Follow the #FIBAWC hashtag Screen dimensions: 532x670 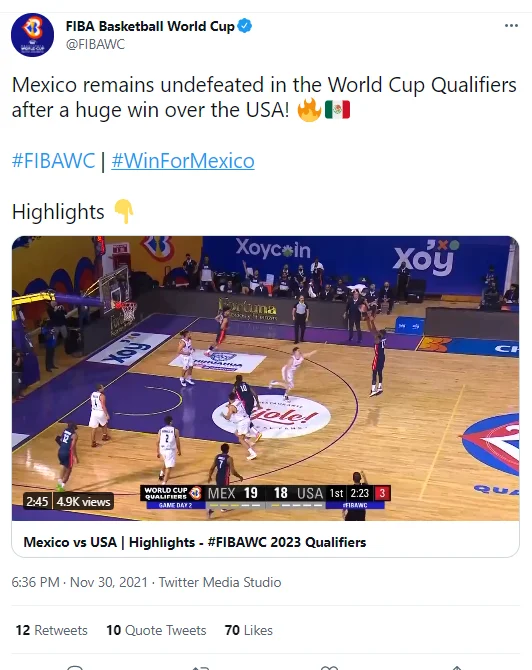[x=53, y=161]
